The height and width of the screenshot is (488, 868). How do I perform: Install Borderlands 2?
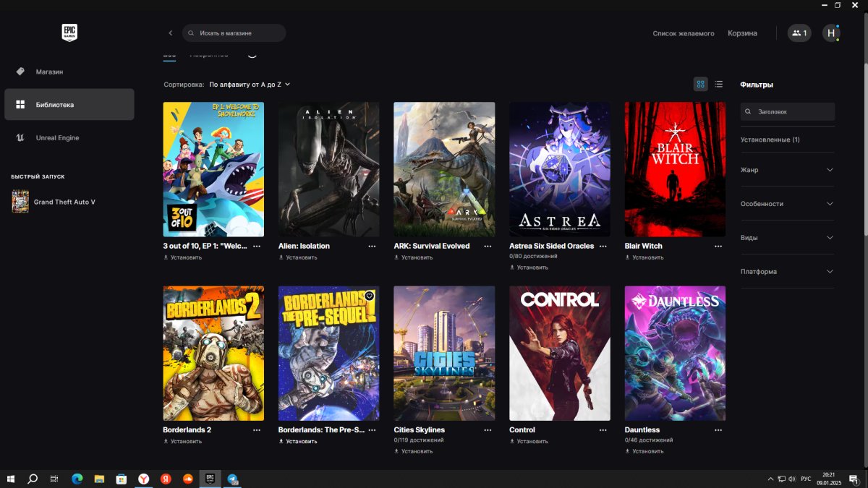182,441
